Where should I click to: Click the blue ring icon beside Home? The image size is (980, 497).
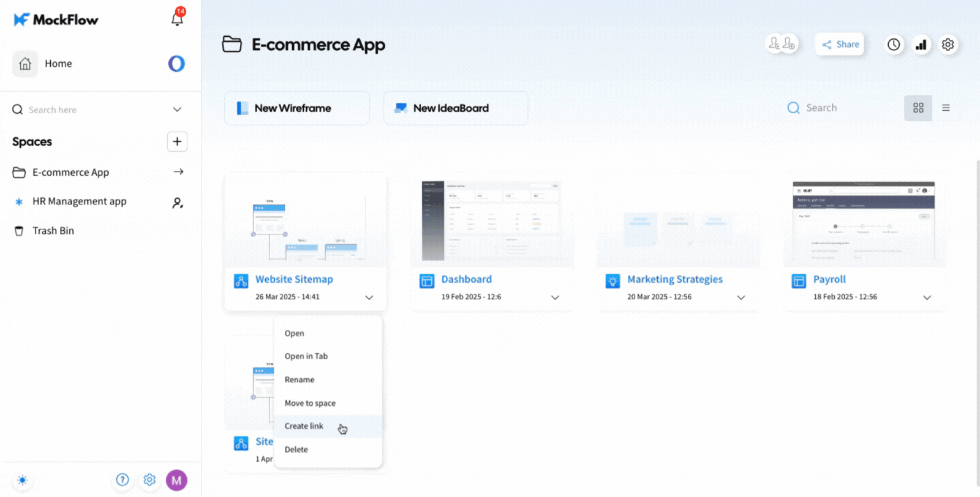pyautogui.click(x=176, y=64)
